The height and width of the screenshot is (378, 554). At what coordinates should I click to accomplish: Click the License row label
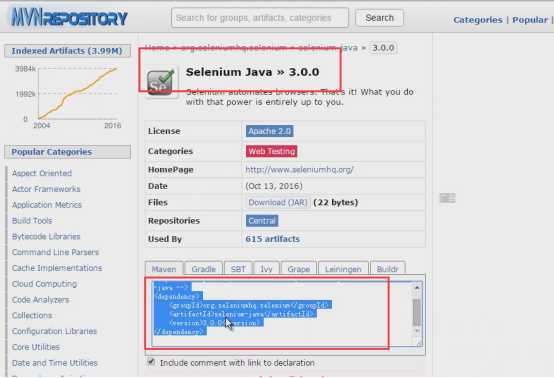coord(164,131)
